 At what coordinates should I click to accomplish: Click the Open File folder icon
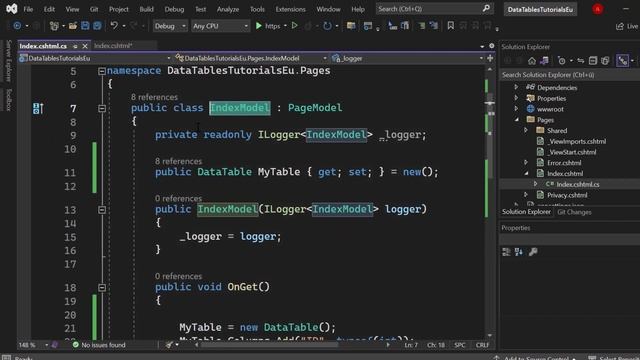pyautogui.click(x=73, y=26)
